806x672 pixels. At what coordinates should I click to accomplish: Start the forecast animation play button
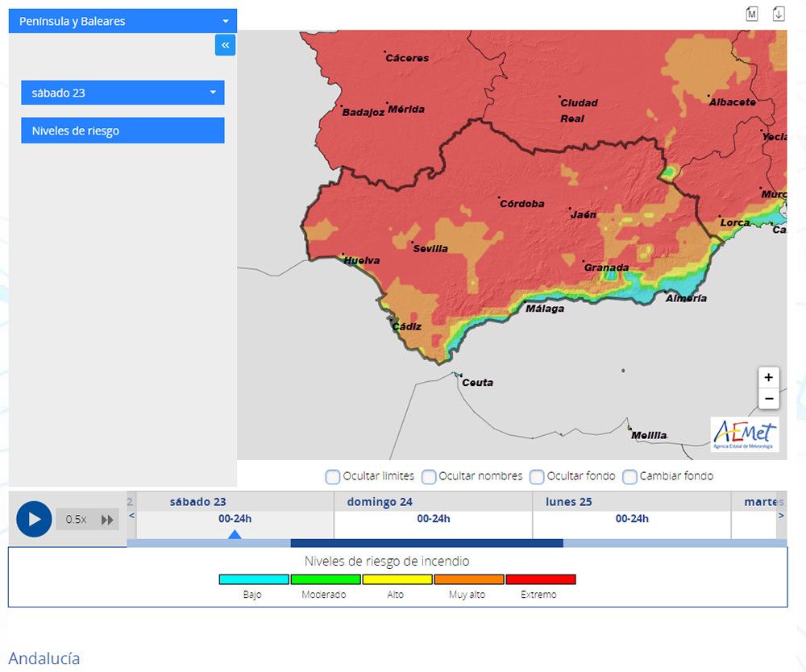(34, 520)
